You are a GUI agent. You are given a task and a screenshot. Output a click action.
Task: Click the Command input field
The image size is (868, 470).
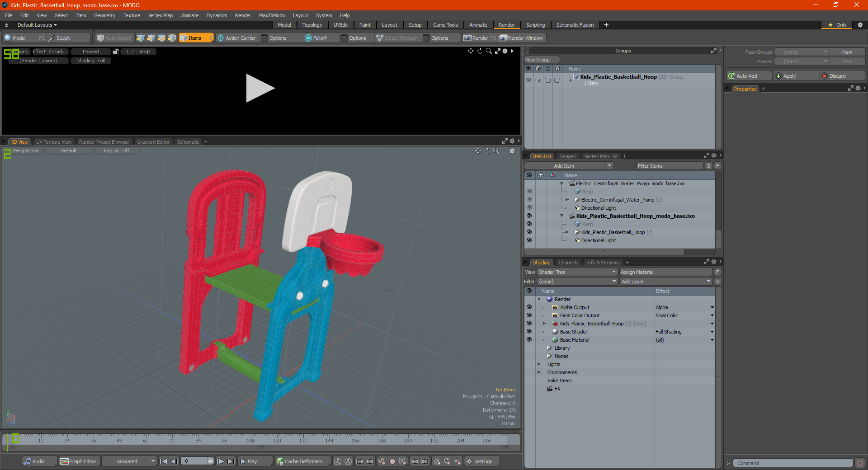(793, 463)
